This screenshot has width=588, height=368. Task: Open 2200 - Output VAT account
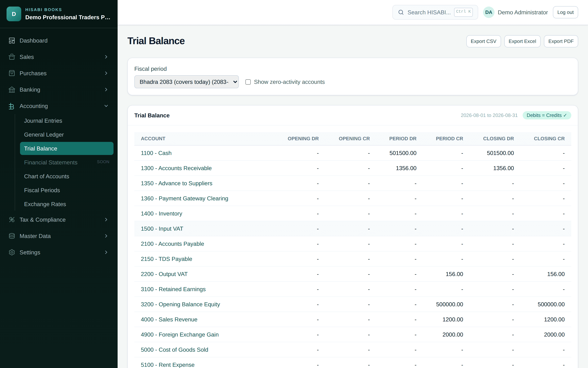click(164, 274)
